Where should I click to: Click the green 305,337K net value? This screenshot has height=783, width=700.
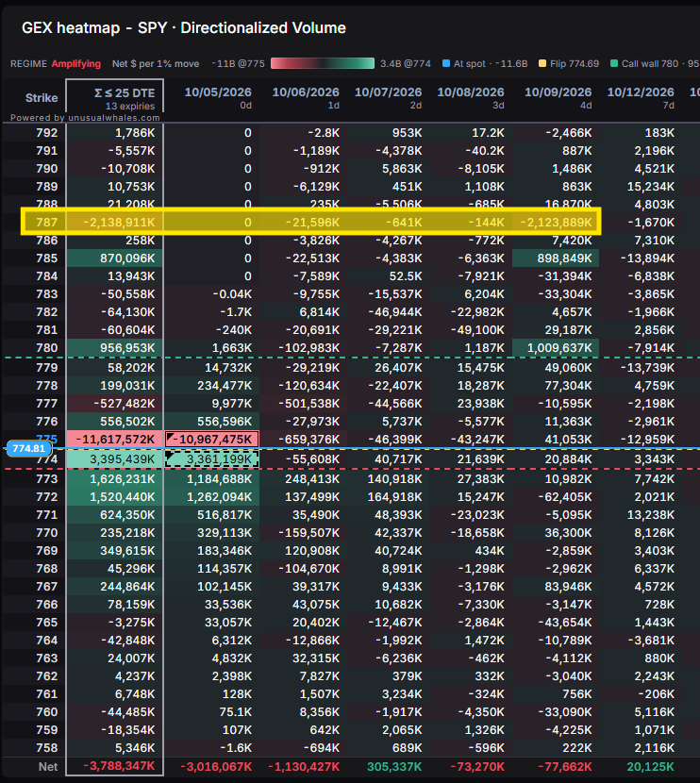click(394, 767)
